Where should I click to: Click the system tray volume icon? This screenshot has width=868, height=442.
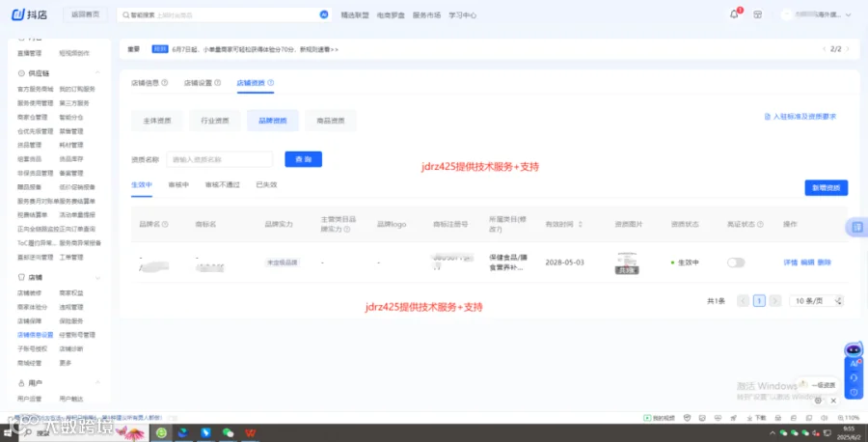point(816,432)
